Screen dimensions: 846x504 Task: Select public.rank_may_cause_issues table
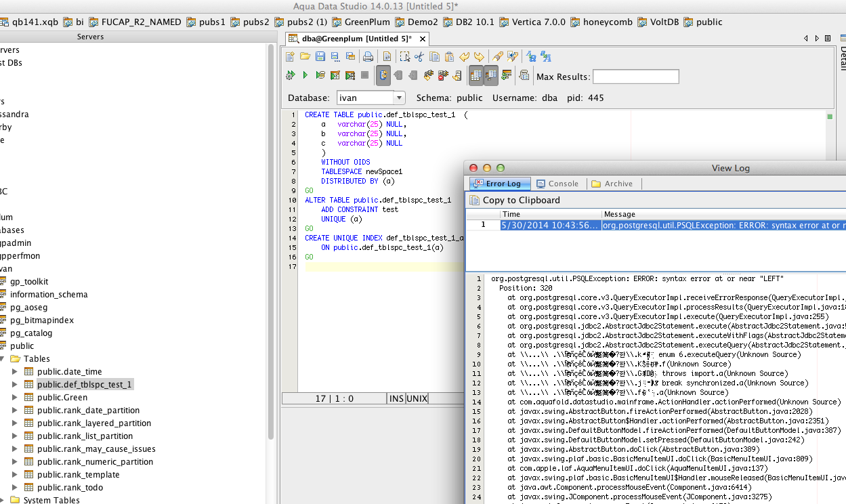(96, 448)
